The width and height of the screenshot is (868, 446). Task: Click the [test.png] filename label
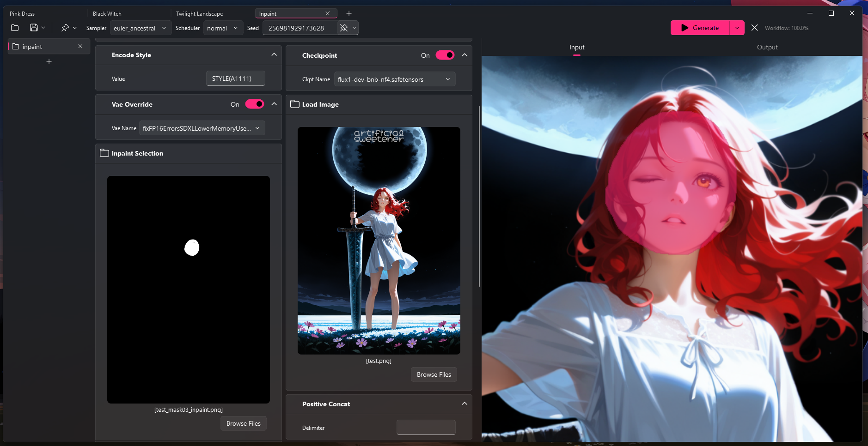(379, 361)
